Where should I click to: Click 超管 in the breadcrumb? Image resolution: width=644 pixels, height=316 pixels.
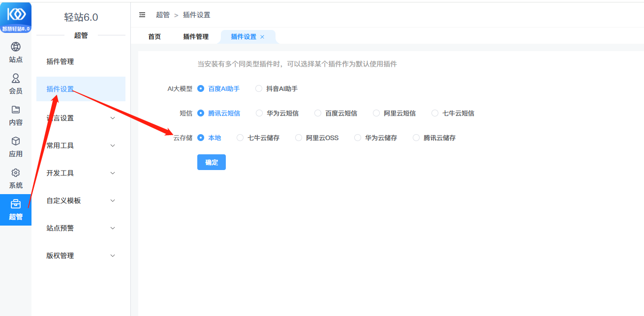163,15
